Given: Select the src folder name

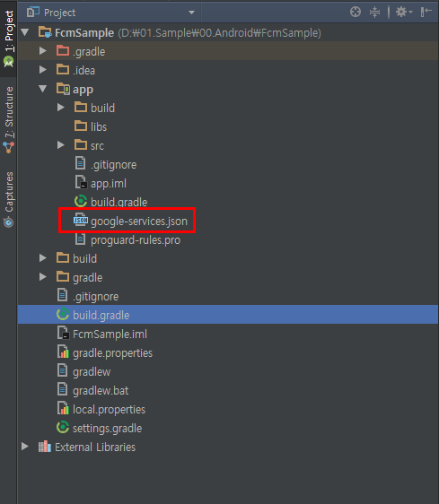Looking at the screenshot, I should click(97, 146).
